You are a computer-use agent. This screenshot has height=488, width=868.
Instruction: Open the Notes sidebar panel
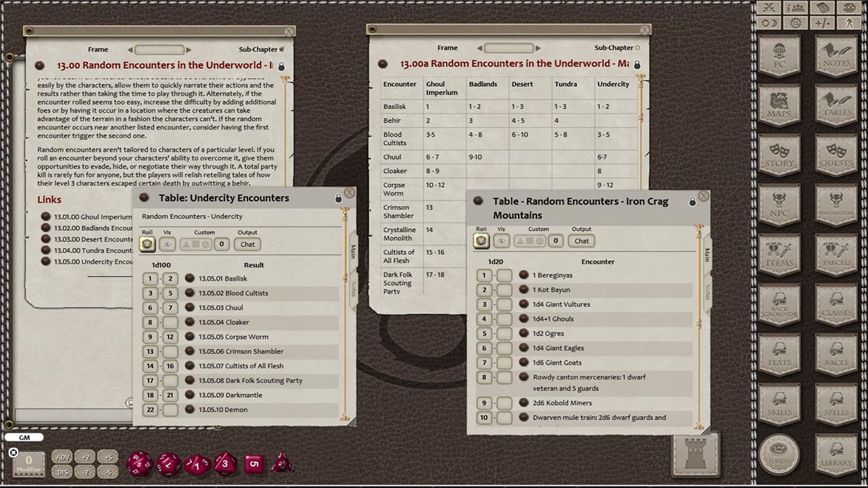[x=836, y=56]
